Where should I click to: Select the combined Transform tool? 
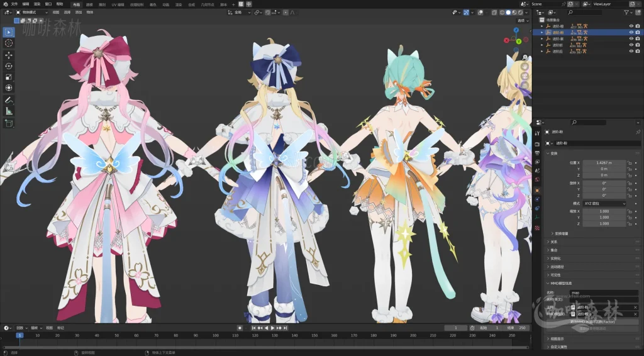(9, 88)
